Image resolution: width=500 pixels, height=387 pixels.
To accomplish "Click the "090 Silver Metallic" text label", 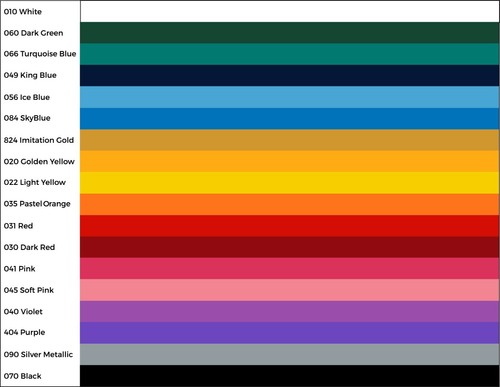I will point(38,354).
